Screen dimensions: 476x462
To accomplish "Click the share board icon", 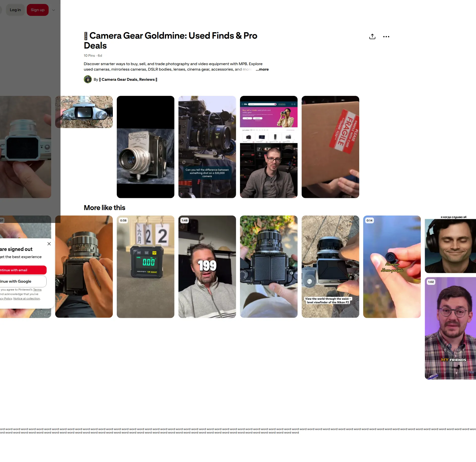I will point(372,37).
